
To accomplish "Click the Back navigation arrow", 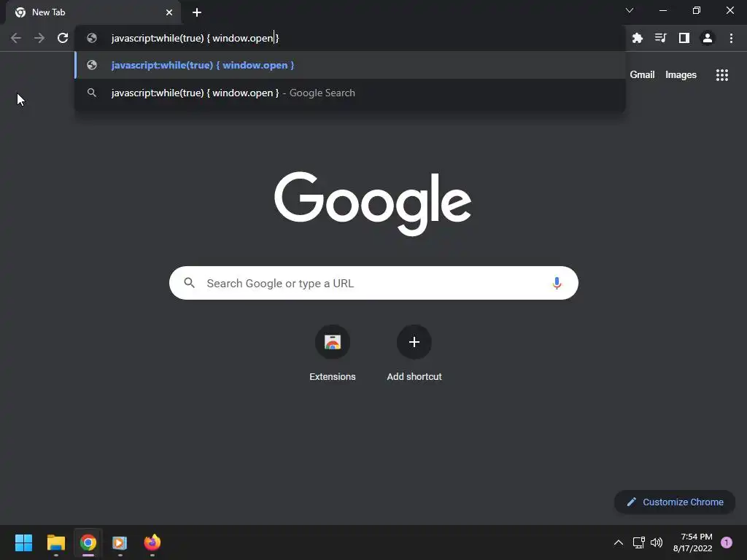I will coord(16,38).
